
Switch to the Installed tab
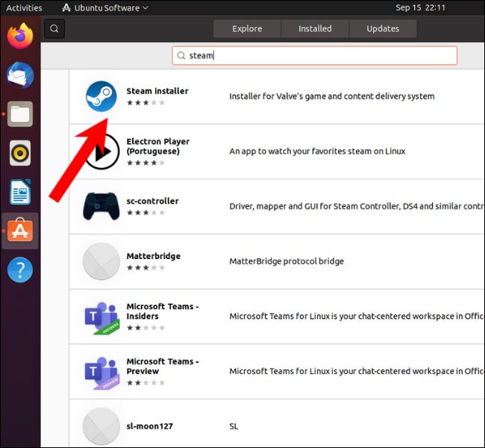click(x=315, y=29)
